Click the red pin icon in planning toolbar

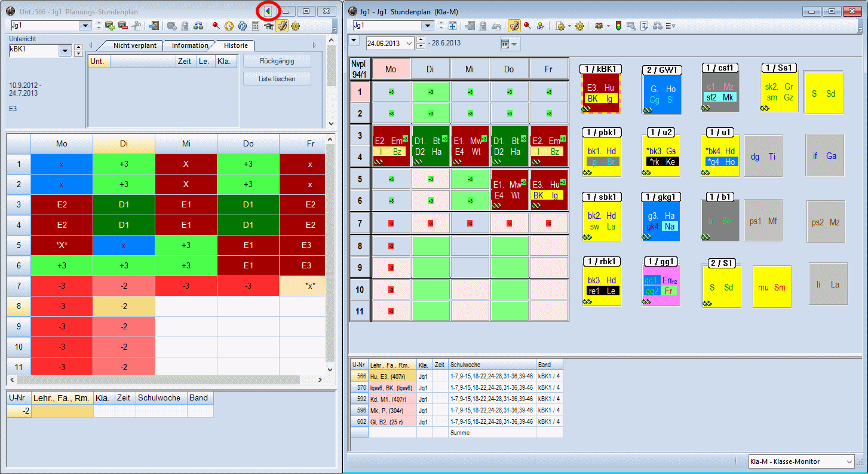pyautogui.click(x=216, y=26)
